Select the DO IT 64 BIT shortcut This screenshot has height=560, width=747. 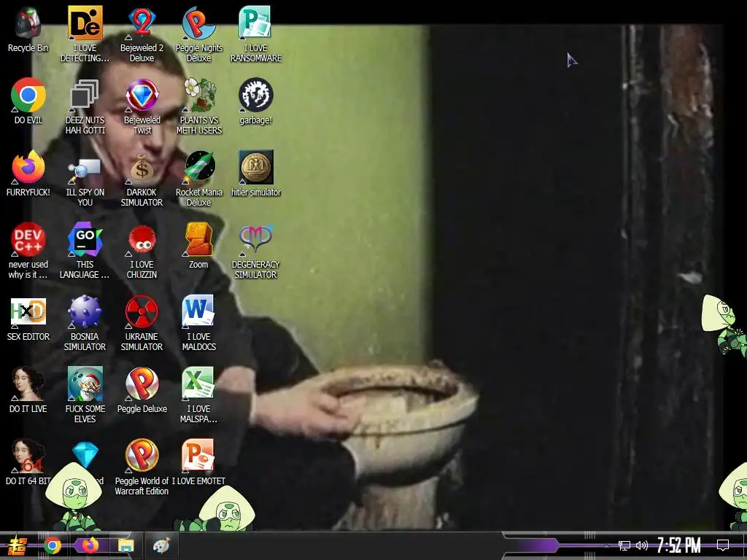pos(28,462)
